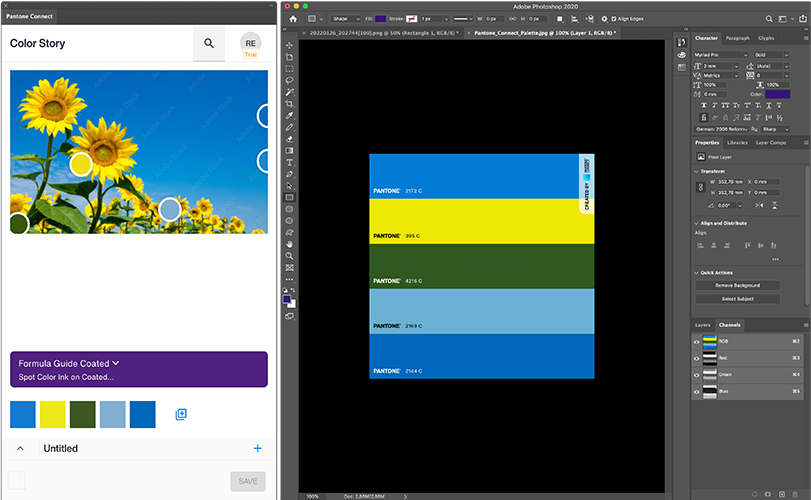Open Photoshop search magnifier in options bar
The image size is (811, 500).
(769, 19)
